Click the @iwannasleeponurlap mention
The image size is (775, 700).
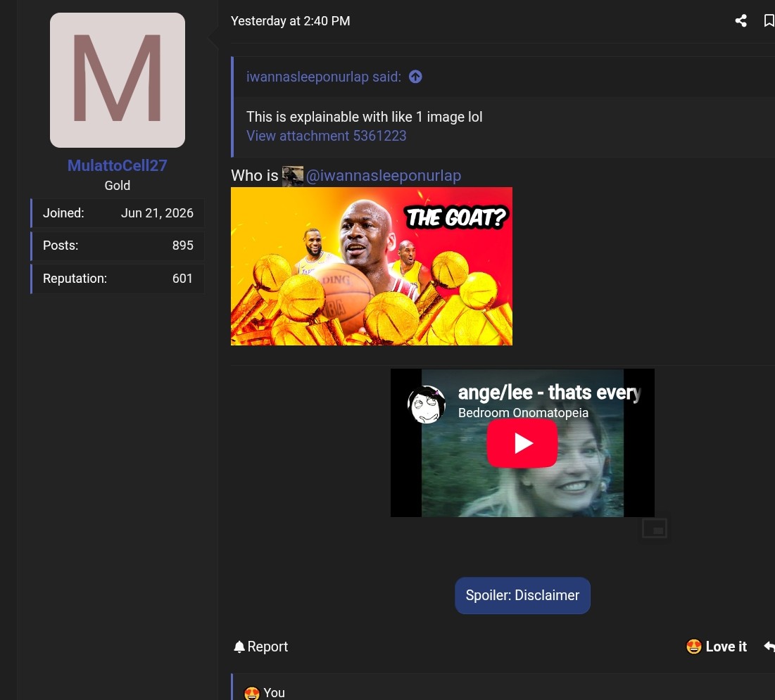(x=383, y=176)
